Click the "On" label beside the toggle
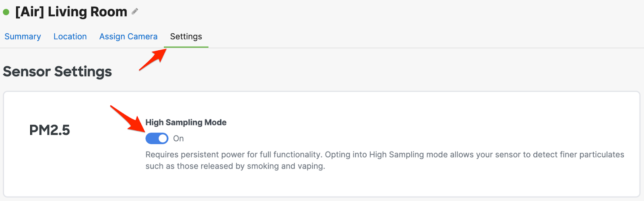 tap(178, 139)
